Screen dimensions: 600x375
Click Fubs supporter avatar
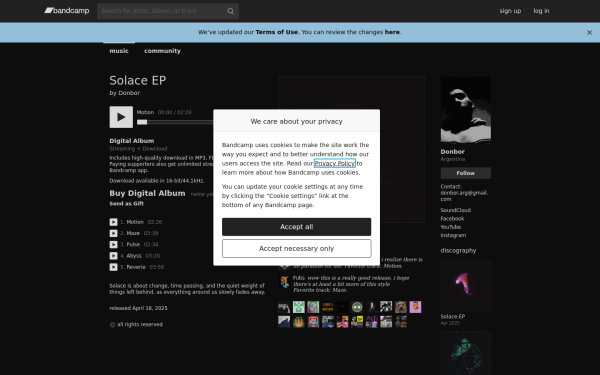point(284,282)
